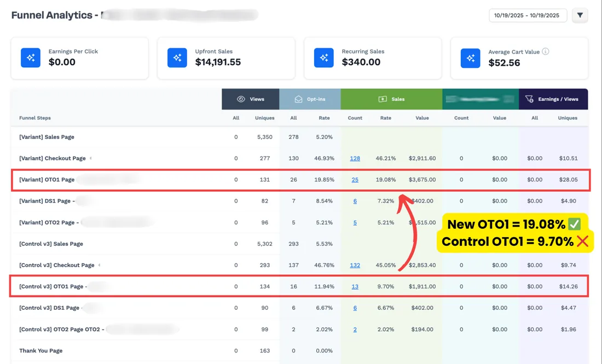Screen dimensions: 602x364
Task: Click the Upfront Sales sparkle icon
Action: coord(177,57)
